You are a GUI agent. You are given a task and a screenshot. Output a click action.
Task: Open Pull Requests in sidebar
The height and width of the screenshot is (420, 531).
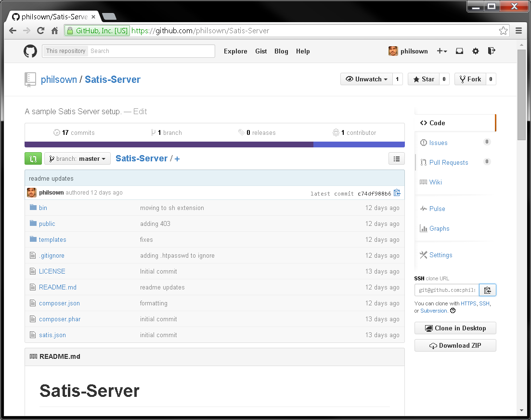448,163
